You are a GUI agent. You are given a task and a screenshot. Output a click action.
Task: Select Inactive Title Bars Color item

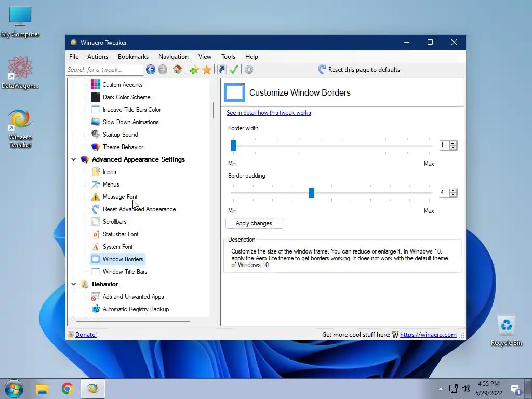(x=132, y=110)
